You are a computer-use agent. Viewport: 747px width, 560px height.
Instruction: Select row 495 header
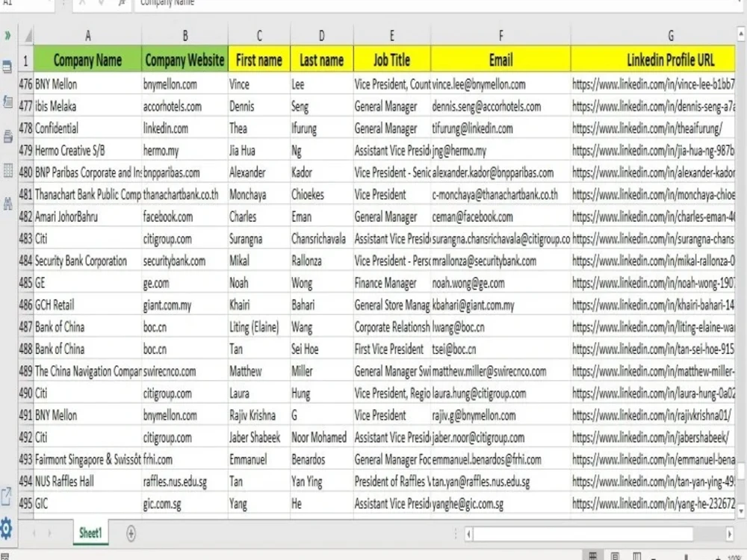pyautogui.click(x=25, y=503)
